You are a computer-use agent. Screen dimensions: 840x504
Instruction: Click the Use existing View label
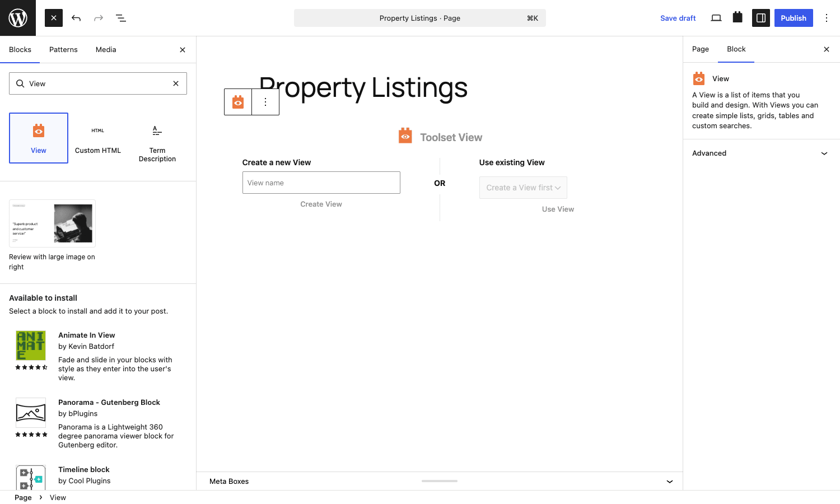point(512,162)
